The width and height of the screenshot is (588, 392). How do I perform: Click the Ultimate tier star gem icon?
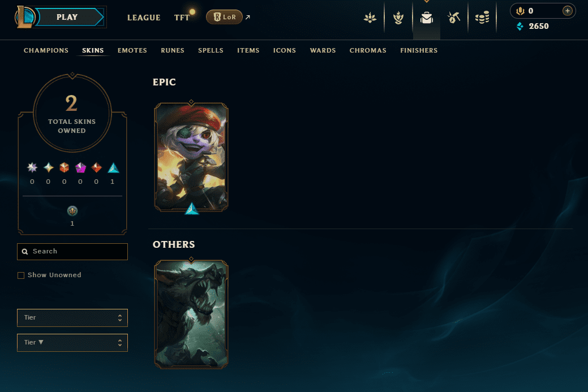coord(32,167)
